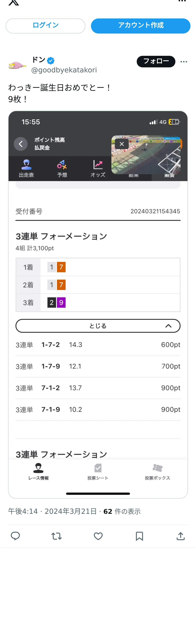Click the ドン display name
This screenshot has width=196, height=644.
pos(39,60)
